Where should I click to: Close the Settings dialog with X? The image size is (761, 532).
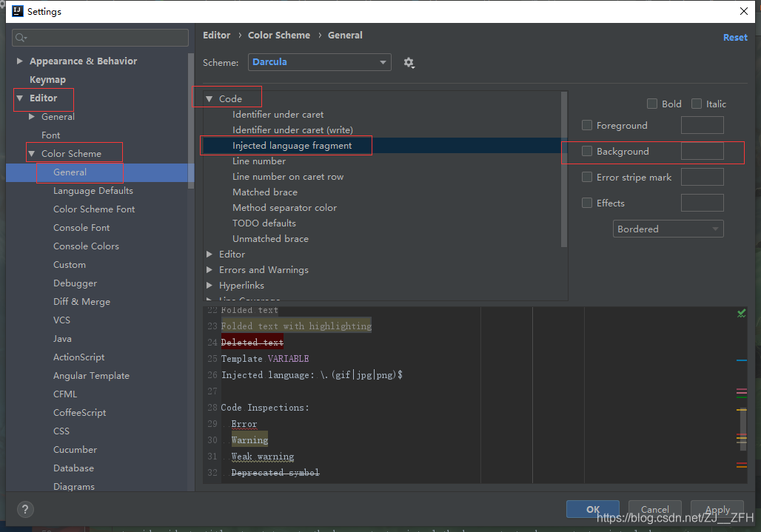[x=743, y=11]
